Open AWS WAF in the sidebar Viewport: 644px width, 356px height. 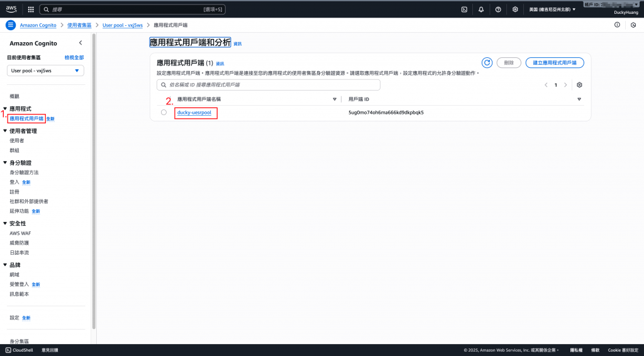click(x=20, y=233)
